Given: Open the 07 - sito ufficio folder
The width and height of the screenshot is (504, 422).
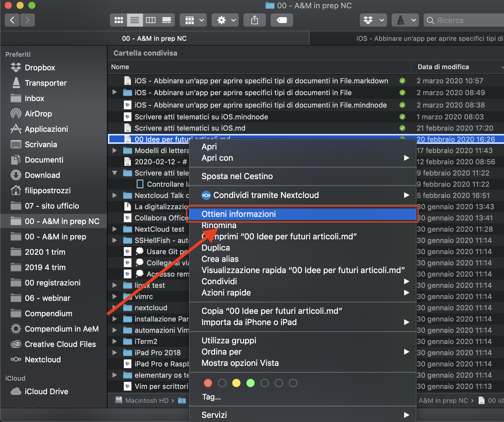Looking at the screenshot, I should click(52, 206).
